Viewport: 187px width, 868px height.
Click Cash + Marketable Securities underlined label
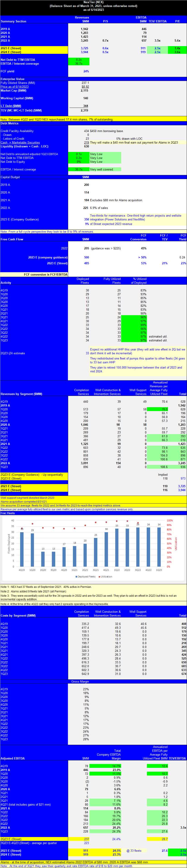click(x=20, y=142)
